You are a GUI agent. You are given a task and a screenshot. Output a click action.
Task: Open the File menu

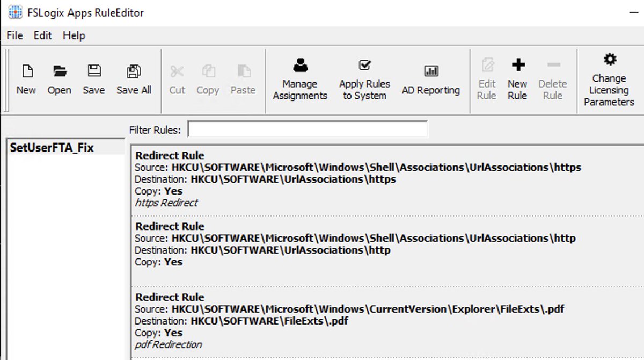pos(14,35)
